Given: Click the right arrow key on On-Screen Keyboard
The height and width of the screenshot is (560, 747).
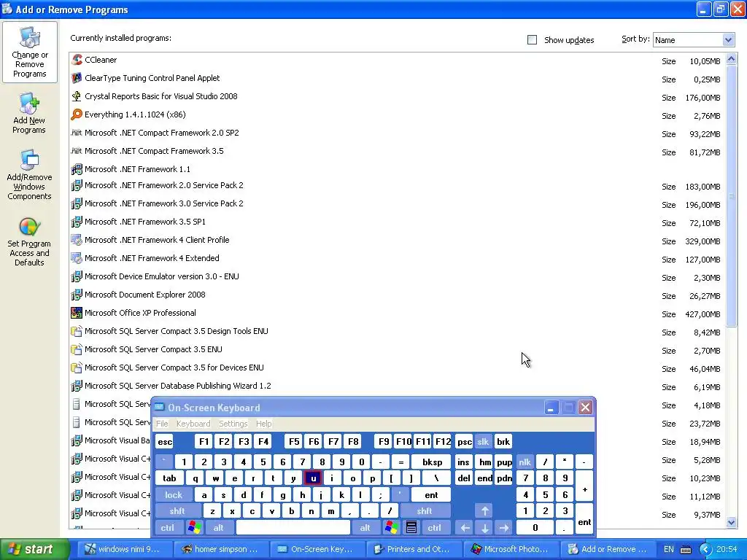Looking at the screenshot, I should [504, 528].
